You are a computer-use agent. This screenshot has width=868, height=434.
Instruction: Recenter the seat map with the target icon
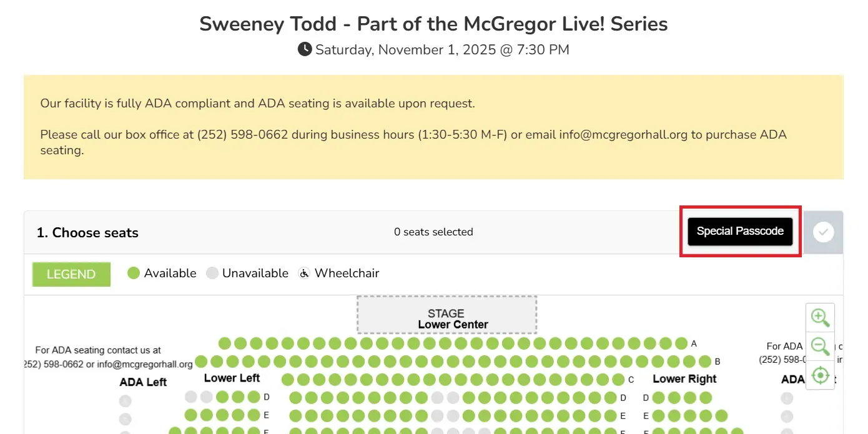coord(820,375)
